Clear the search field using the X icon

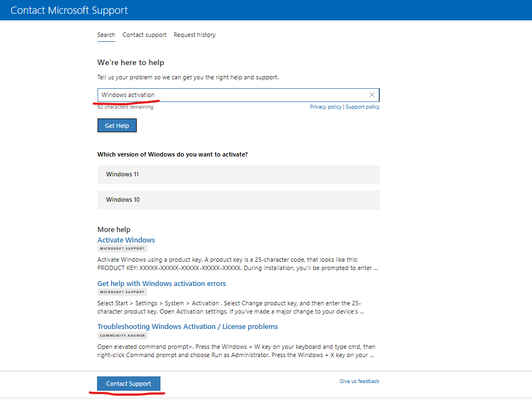(372, 95)
